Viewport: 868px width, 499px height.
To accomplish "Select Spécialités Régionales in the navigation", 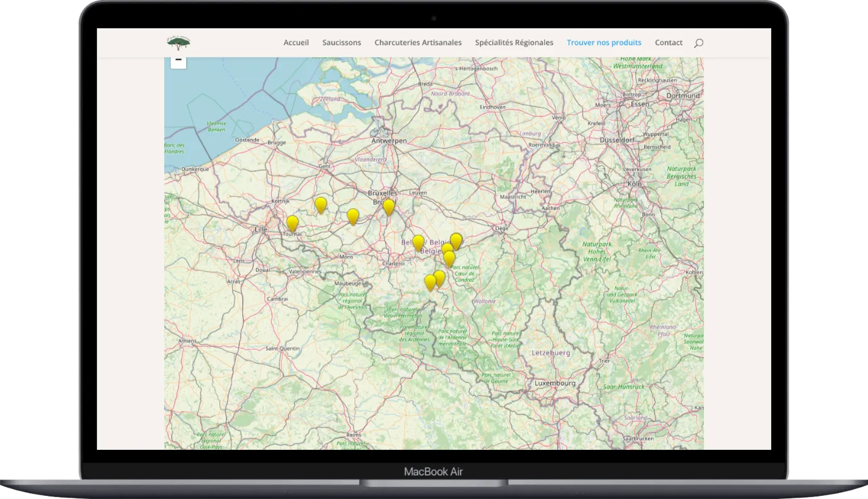I will (x=515, y=43).
